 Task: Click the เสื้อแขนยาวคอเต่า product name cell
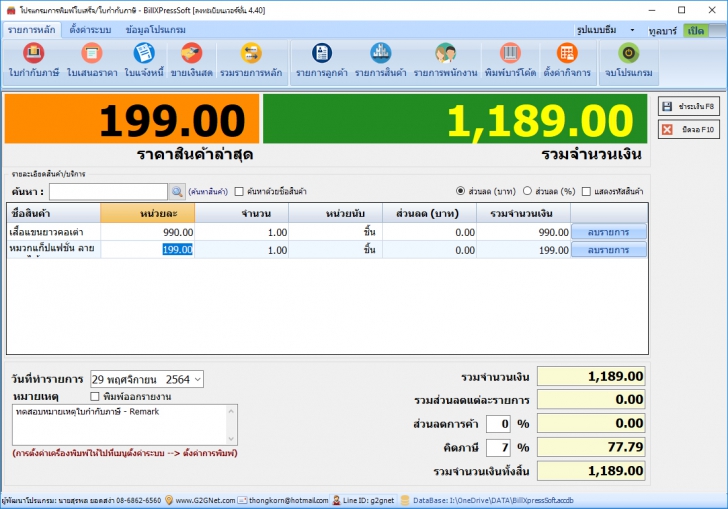[x=53, y=232]
